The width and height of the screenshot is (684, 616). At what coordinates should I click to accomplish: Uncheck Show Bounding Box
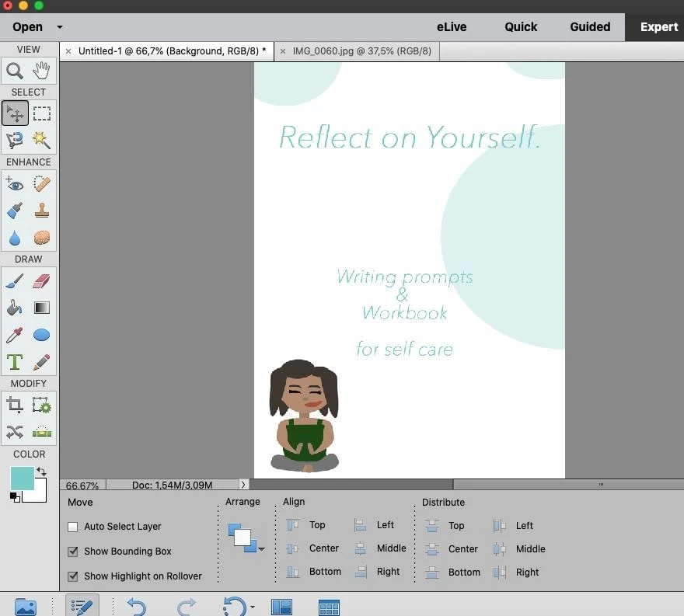73,552
